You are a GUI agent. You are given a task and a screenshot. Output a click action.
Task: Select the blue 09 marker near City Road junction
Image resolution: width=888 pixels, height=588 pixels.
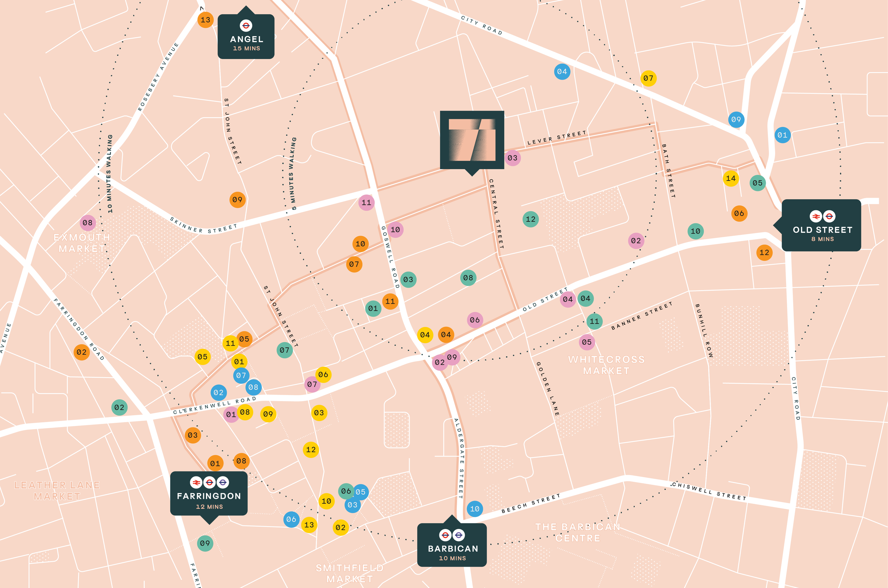pyautogui.click(x=736, y=120)
